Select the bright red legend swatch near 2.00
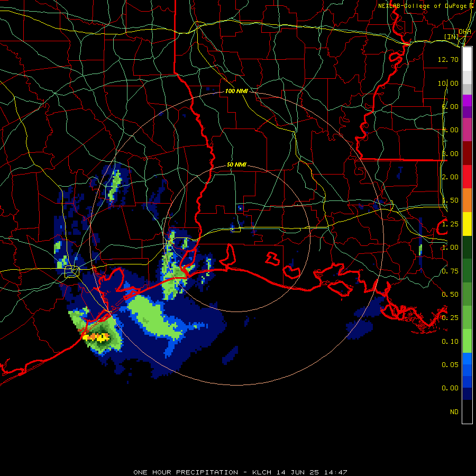 tap(467, 177)
